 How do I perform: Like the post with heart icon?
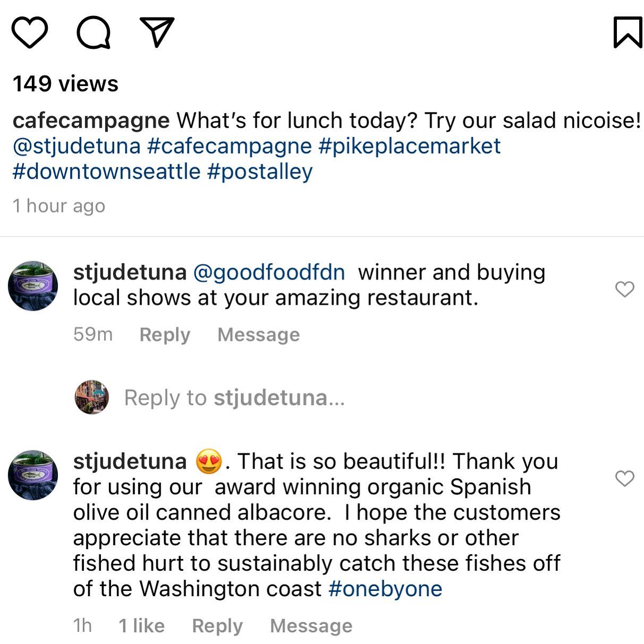tap(30, 32)
